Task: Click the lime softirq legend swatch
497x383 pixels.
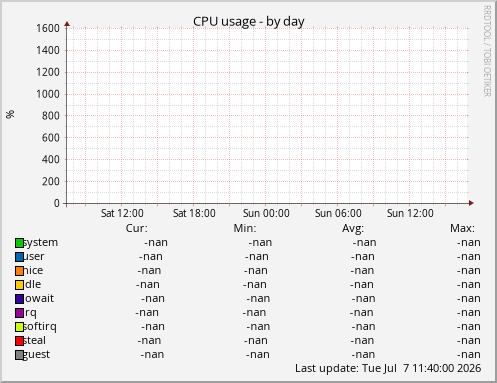Action: (x=19, y=327)
